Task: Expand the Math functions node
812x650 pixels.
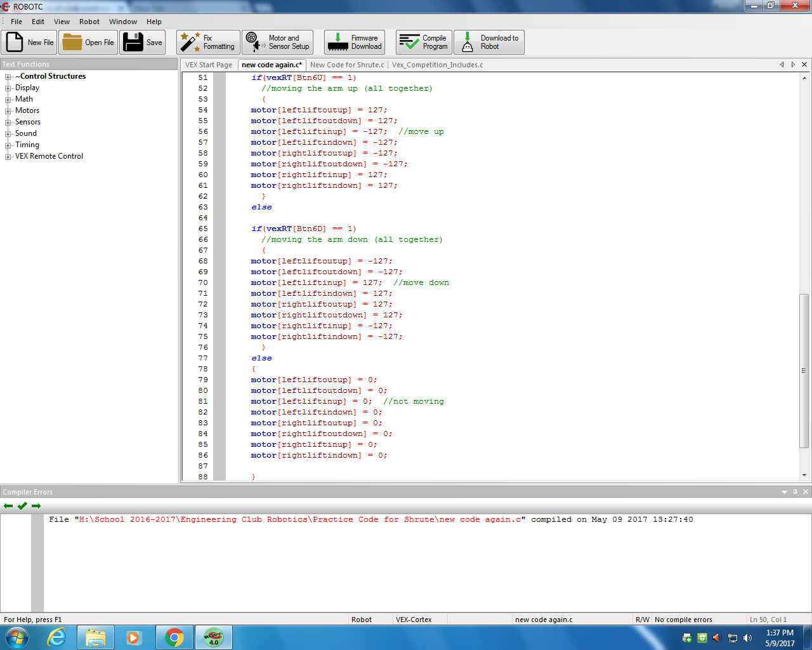Action: coord(8,100)
